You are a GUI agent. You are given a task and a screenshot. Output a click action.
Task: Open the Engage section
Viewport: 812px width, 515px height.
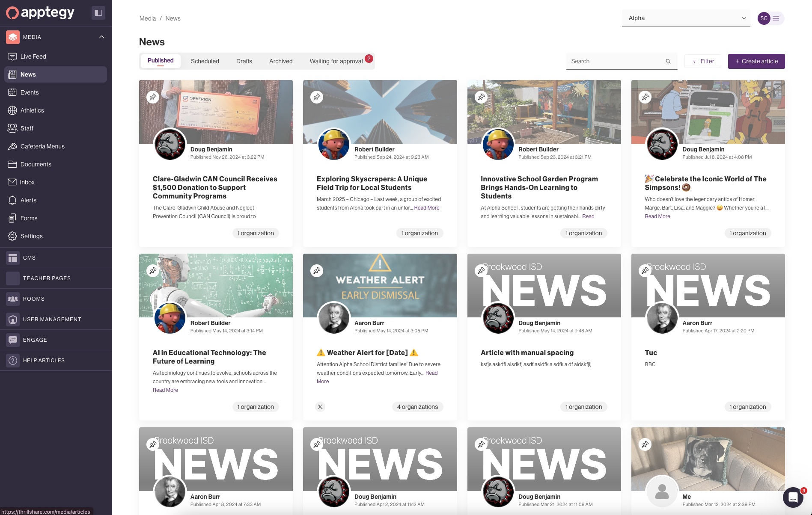coord(56,340)
